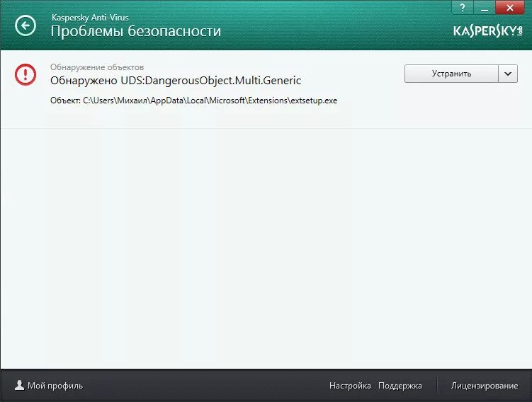Minimize the Kaspersky window
The height and width of the screenshot is (402, 532).
(485, 8)
